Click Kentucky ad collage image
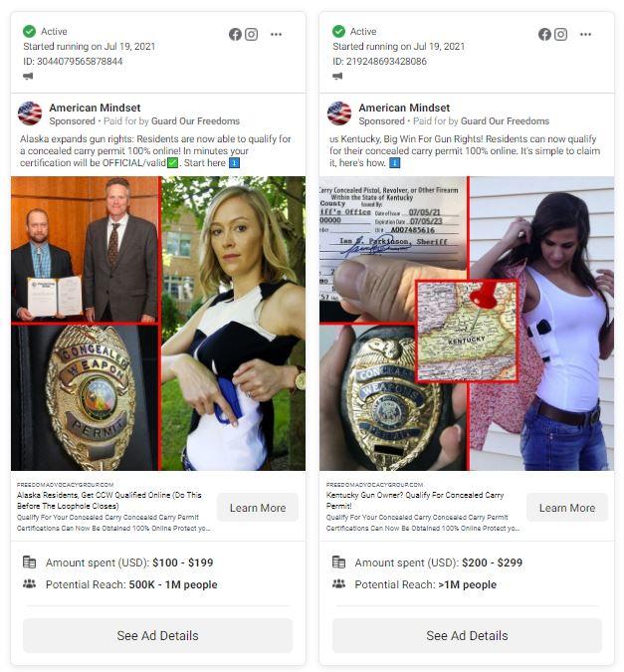Screen dimensions: 624x672 pyautogui.click(x=467, y=324)
